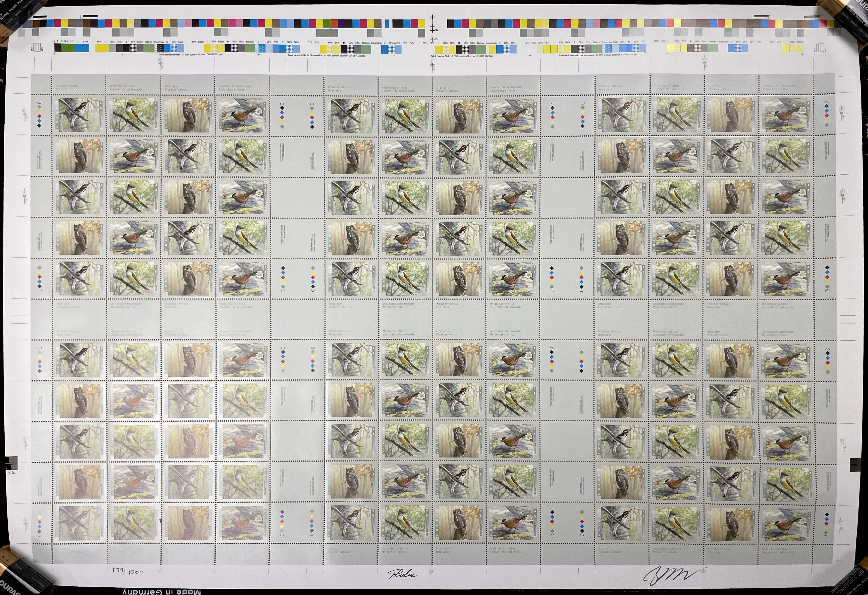Screen dimensions: 868x595
Task: Click the upside-down "Made in Germany" text
Action: (x=162, y=591)
